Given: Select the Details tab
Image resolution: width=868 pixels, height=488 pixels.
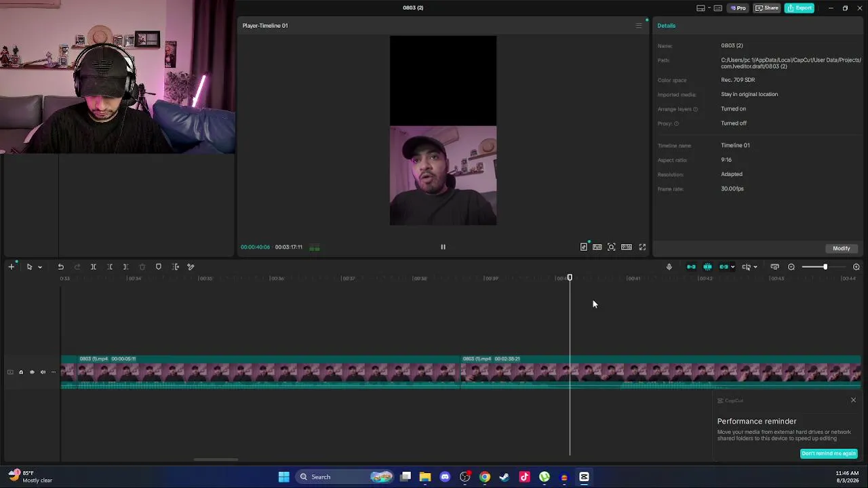Looking at the screenshot, I should pos(666,26).
